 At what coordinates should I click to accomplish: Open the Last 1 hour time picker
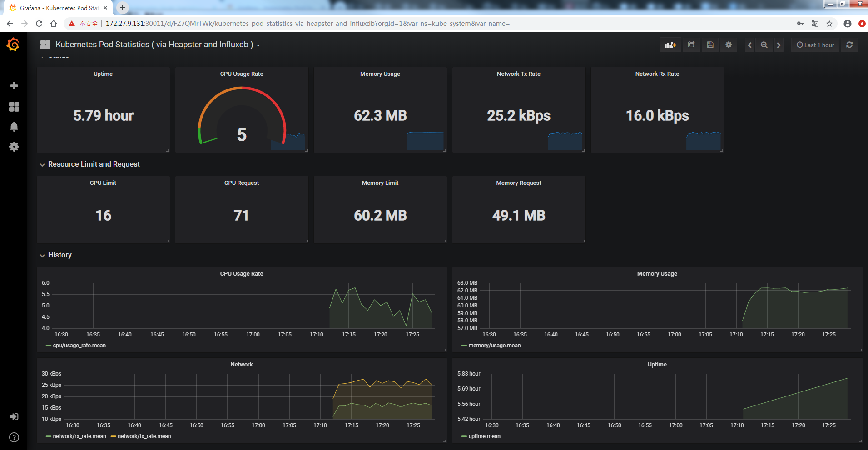815,45
